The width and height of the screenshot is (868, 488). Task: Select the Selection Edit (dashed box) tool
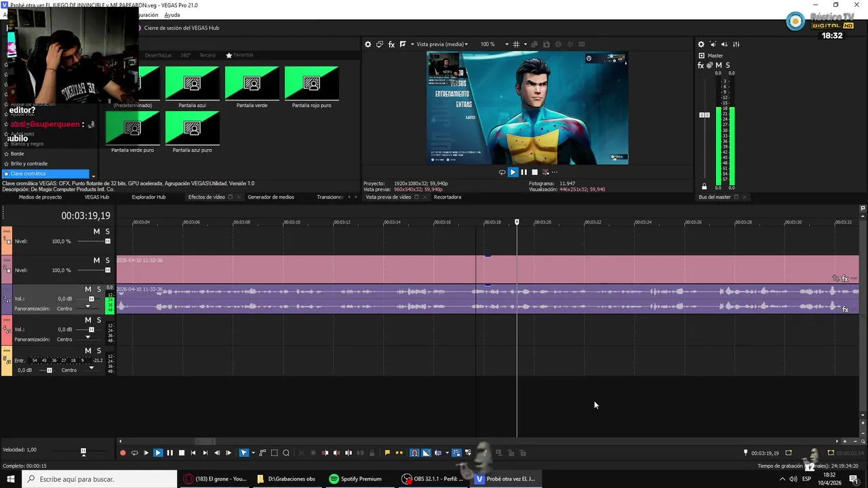click(274, 453)
